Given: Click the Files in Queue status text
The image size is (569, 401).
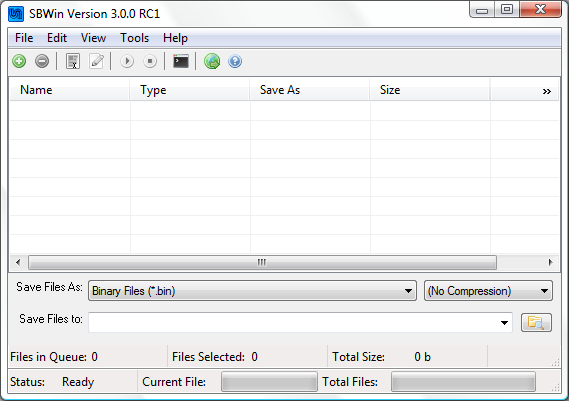Looking at the screenshot, I should 54,357.
